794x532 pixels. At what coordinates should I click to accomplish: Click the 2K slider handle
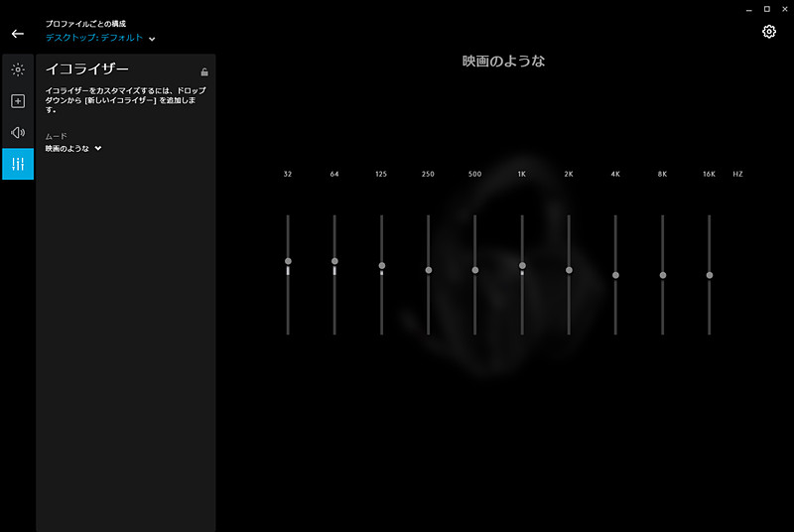569,270
